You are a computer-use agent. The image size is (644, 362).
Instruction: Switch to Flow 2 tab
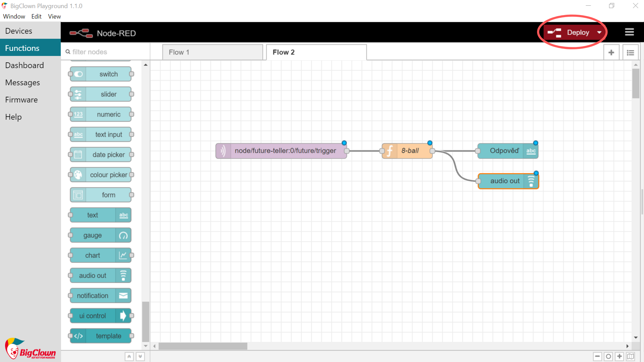(x=316, y=52)
